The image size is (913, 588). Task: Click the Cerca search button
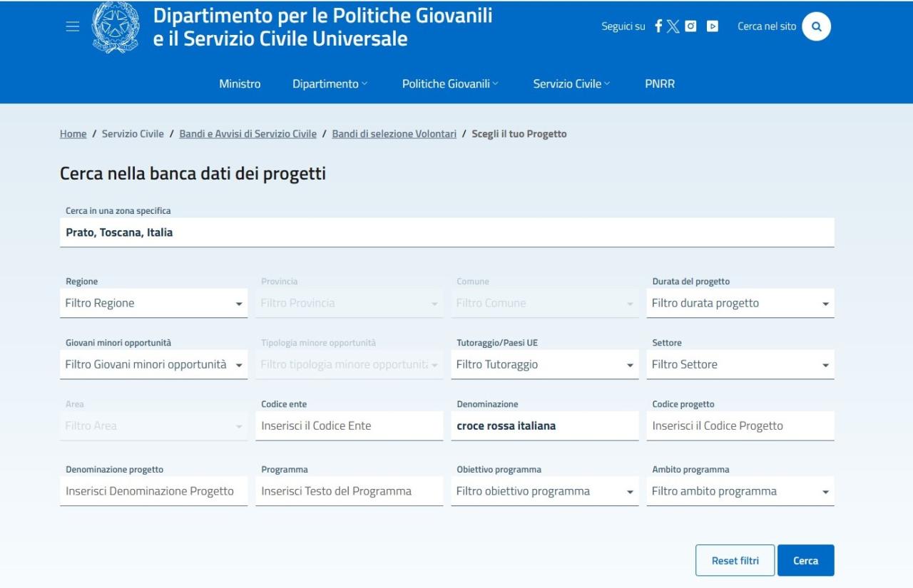click(806, 561)
